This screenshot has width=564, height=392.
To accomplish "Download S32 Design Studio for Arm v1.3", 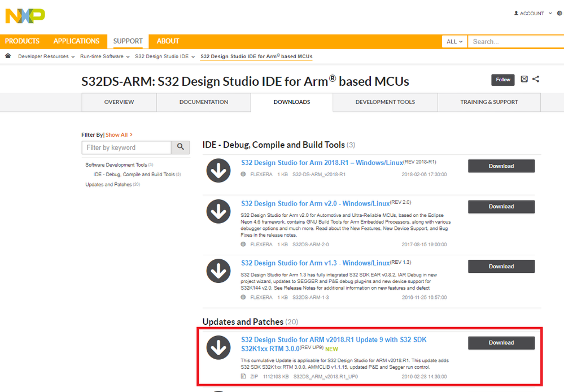I will point(501,267).
